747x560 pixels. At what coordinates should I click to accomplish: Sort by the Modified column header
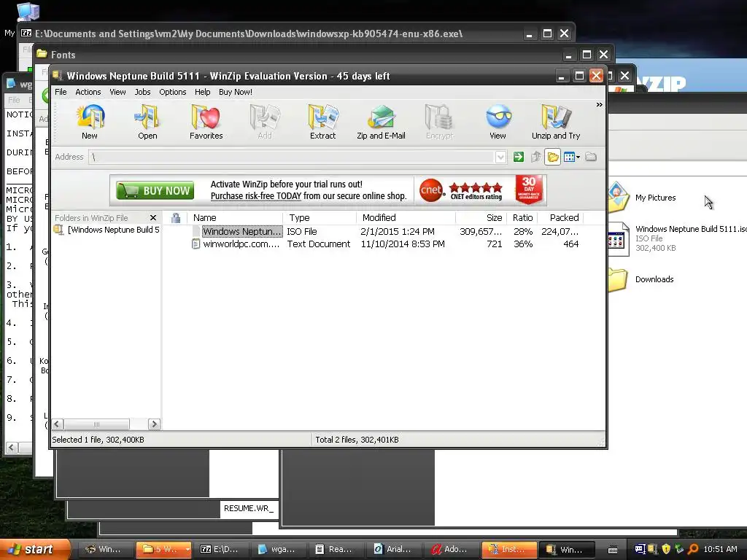(406, 217)
